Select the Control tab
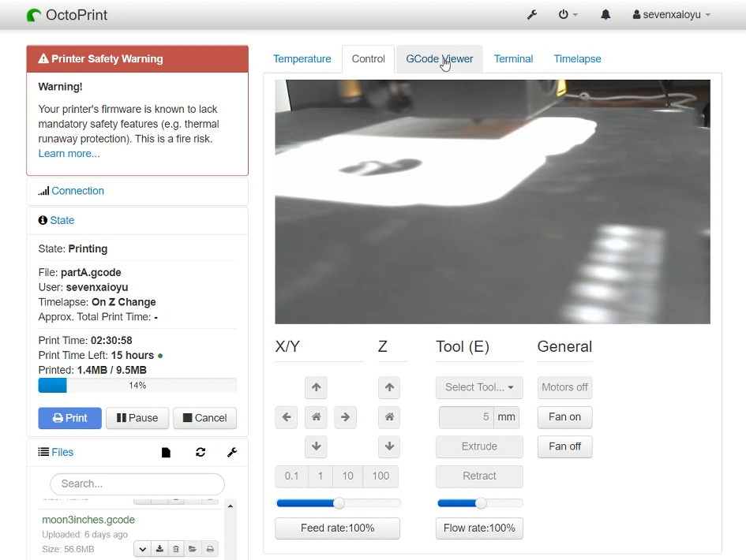 pos(368,59)
